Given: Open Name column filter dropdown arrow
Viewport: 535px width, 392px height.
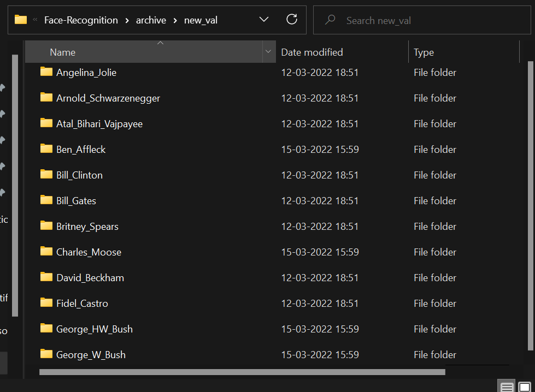Looking at the screenshot, I should coord(268,52).
